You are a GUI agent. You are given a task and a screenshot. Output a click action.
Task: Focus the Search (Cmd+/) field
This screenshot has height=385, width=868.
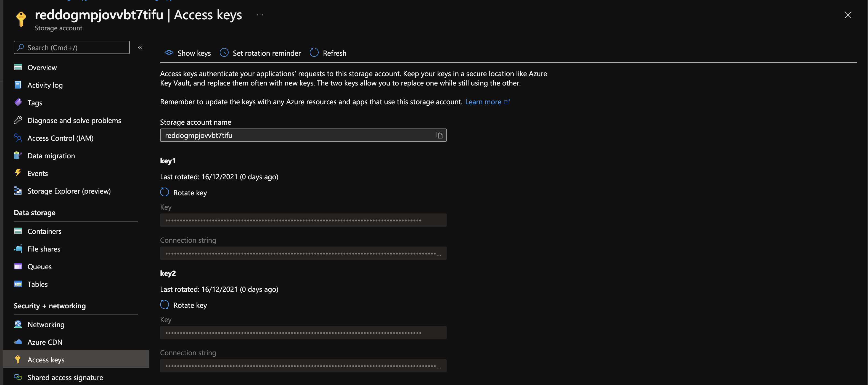click(72, 47)
